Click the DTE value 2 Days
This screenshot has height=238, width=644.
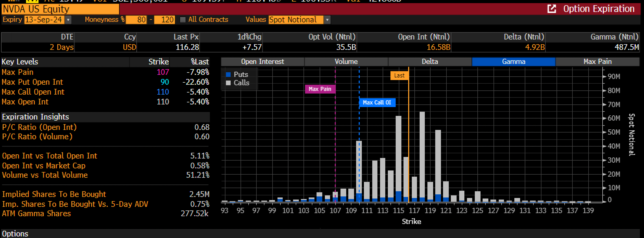point(62,47)
